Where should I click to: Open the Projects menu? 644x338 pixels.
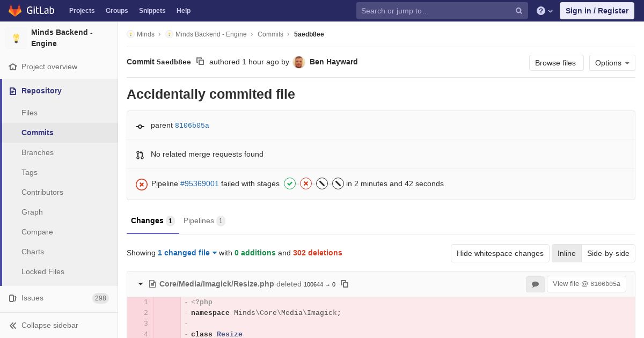click(82, 11)
